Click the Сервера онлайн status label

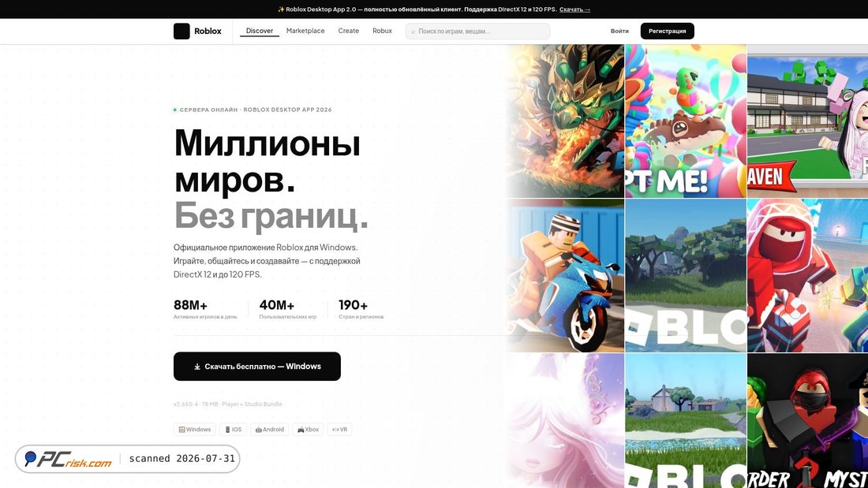click(255, 110)
